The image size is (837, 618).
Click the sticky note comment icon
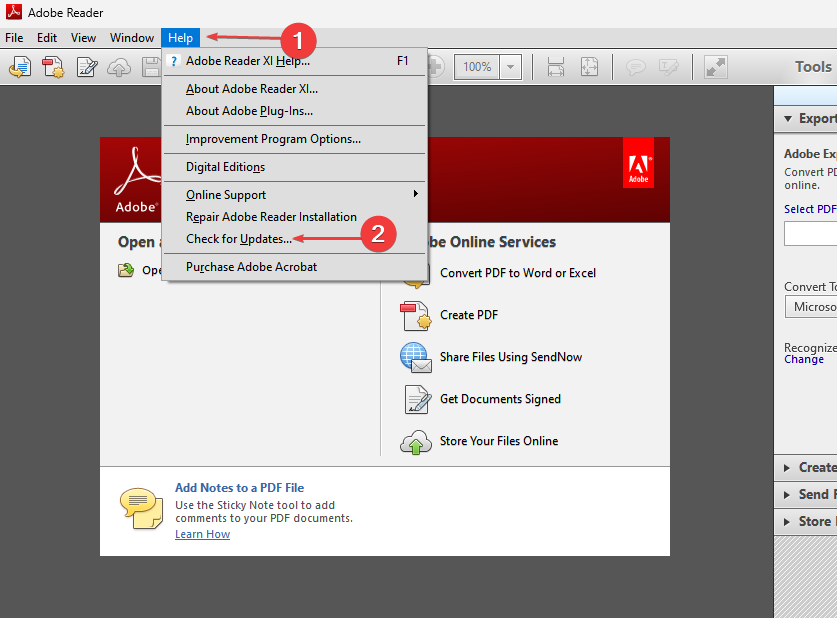(636, 67)
